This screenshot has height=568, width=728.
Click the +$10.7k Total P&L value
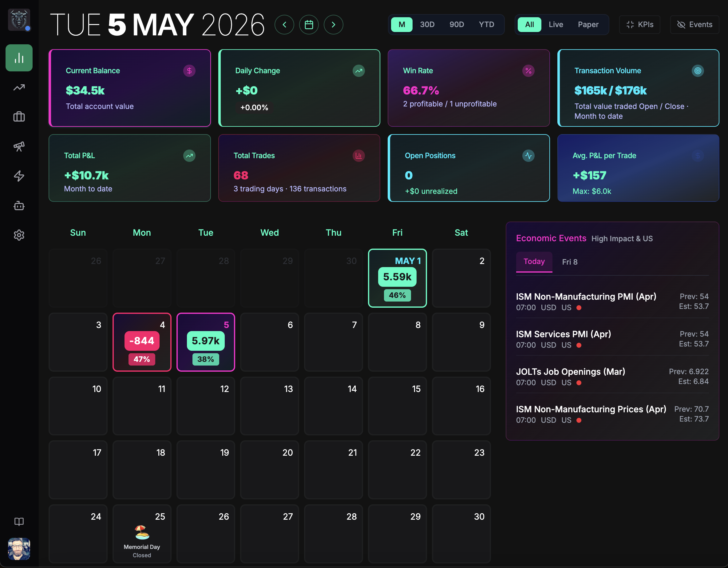(86, 175)
